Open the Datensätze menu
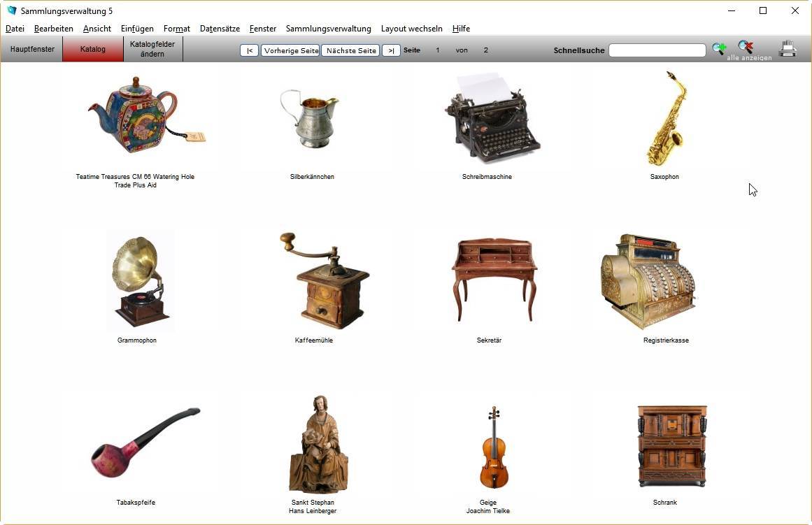The width and height of the screenshot is (812, 525). [220, 29]
